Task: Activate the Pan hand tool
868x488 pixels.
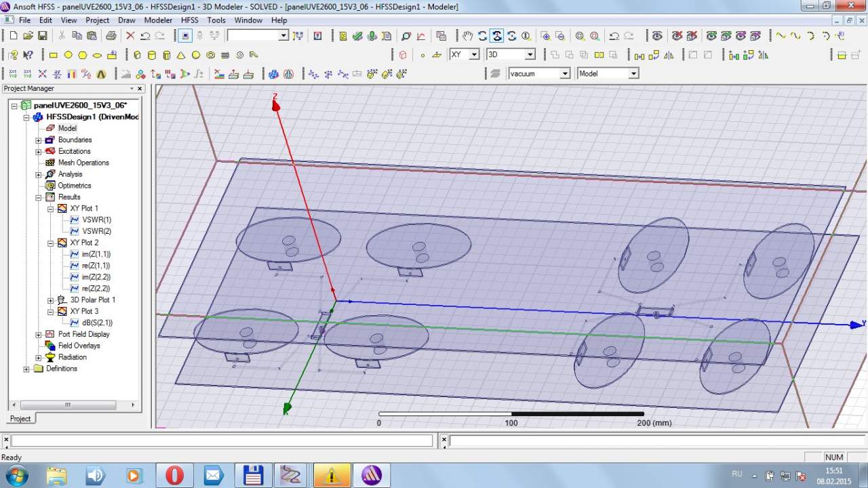Action: 468,36
